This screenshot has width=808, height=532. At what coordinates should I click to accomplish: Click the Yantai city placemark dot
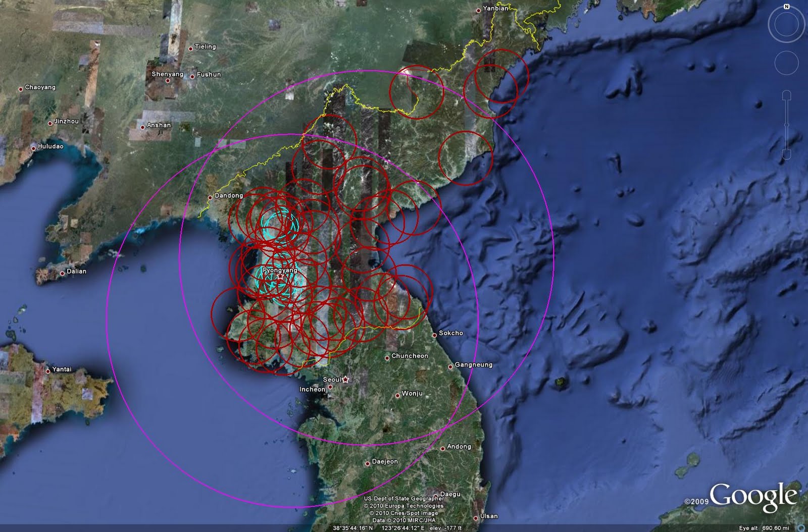(48, 370)
